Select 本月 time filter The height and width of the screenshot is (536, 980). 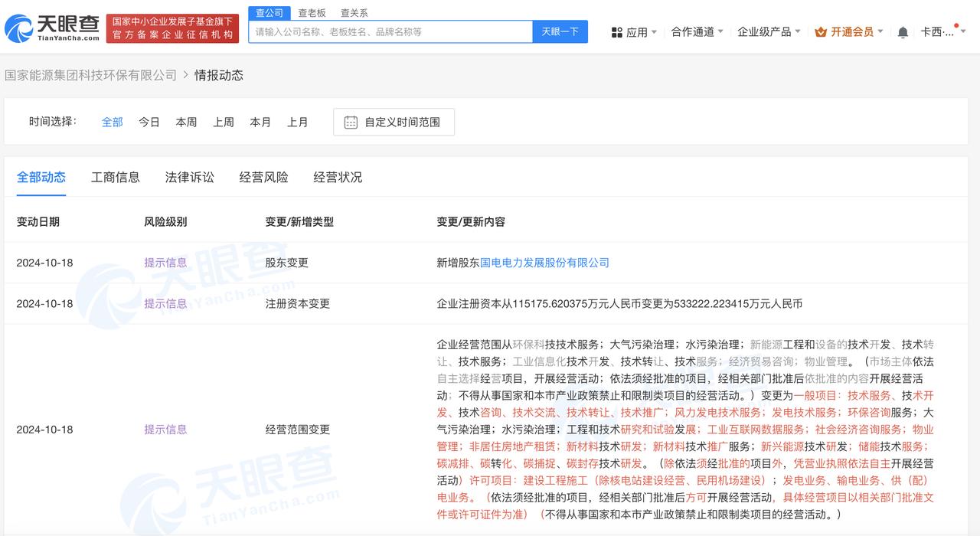tap(260, 123)
